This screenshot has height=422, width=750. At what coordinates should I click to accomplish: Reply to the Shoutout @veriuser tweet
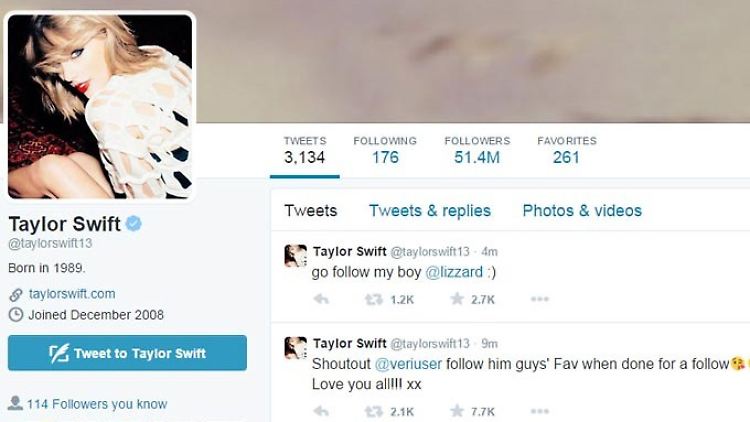(321, 411)
